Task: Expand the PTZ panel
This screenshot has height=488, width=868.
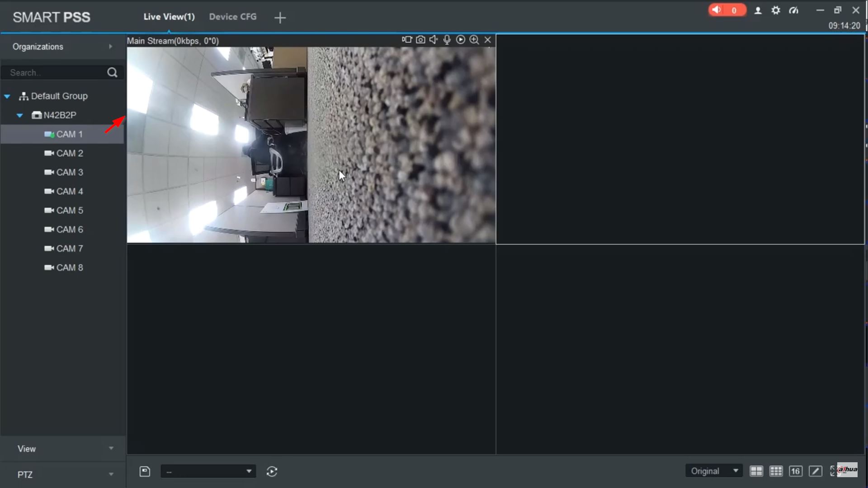Action: (63, 474)
